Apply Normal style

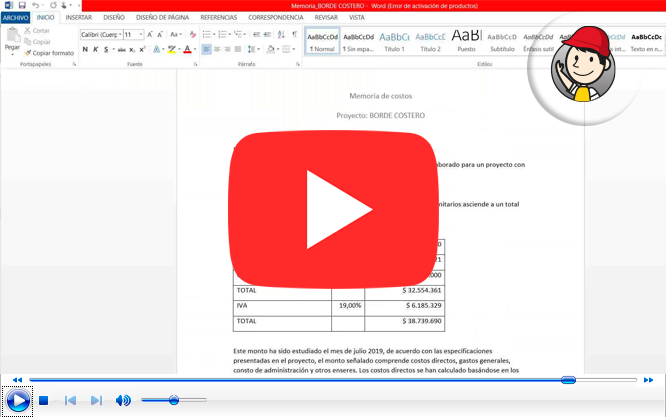(322, 42)
